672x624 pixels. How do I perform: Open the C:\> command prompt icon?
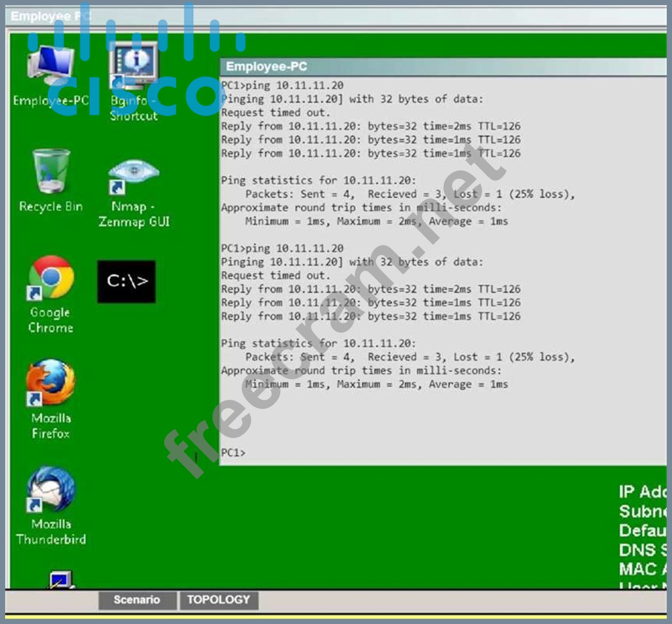[x=126, y=281]
